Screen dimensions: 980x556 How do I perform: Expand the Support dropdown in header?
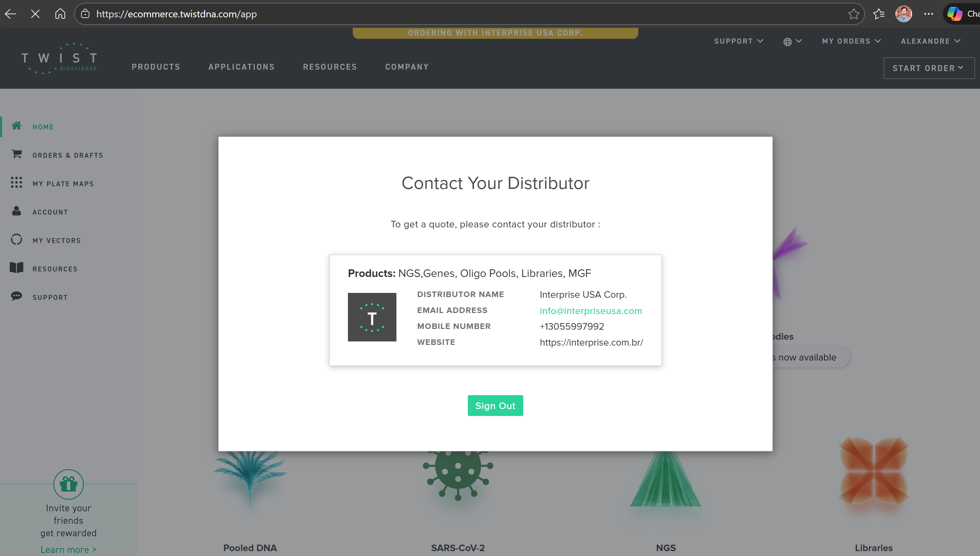pos(738,41)
